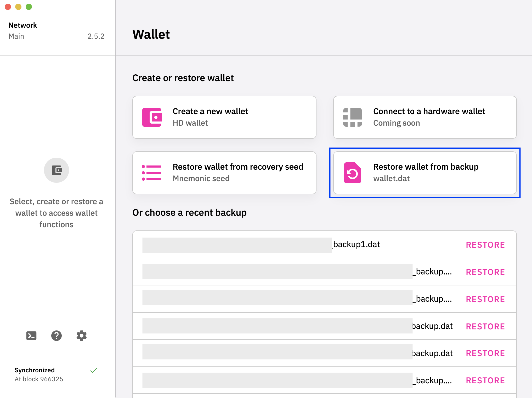Choose Create a new wallet card
This screenshot has width=532, height=398.
224,117
